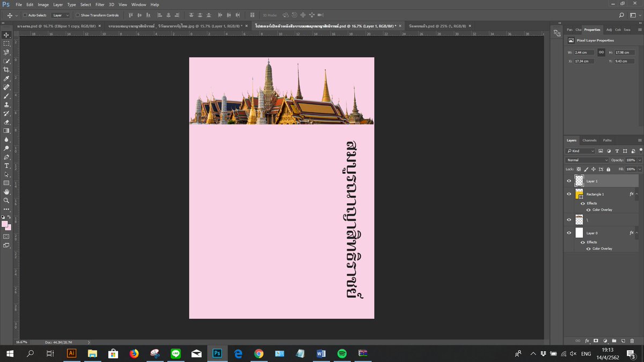Viewport: 644px width, 362px height.
Task: Open Add layer style fx button
Action: click(x=587, y=341)
